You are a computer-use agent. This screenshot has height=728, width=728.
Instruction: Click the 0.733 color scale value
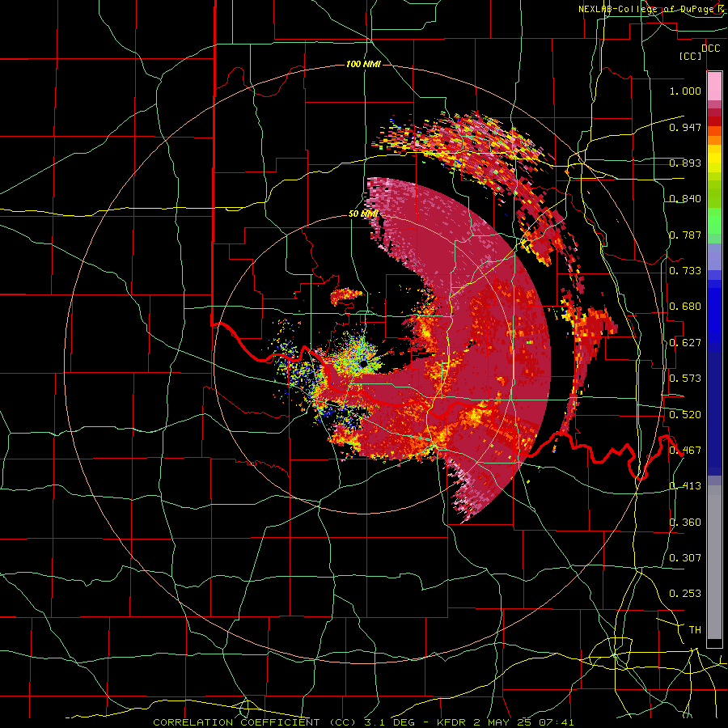click(x=685, y=271)
